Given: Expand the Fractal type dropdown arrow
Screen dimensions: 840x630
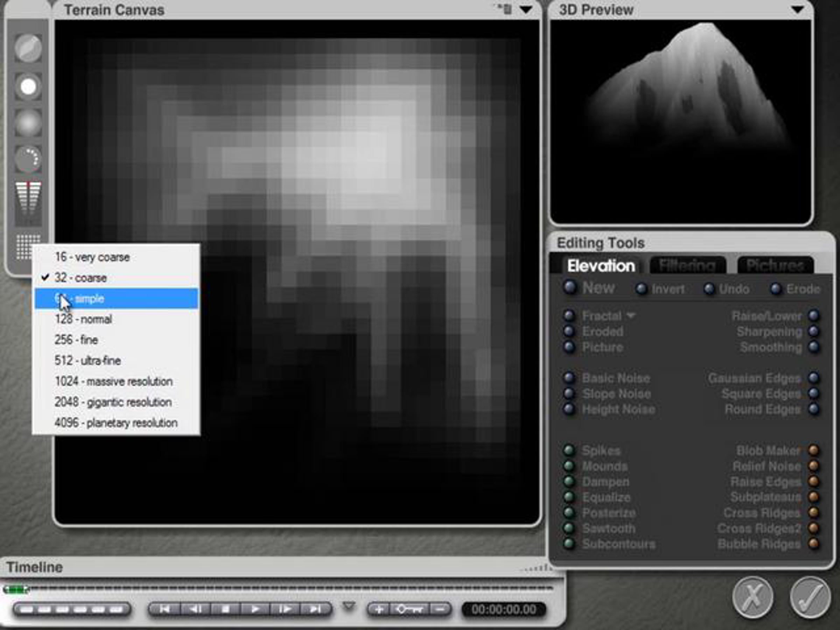Looking at the screenshot, I should click(631, 315).
